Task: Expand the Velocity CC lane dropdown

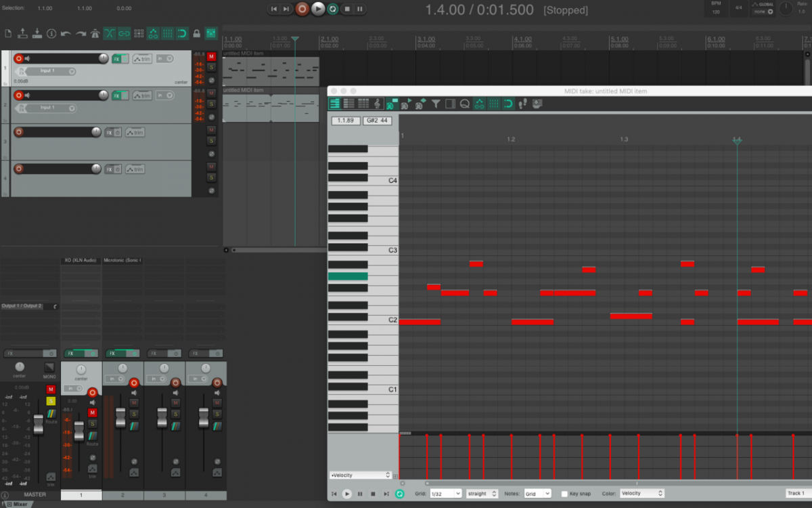Action: pyautogui.click(x=360, y=475)
